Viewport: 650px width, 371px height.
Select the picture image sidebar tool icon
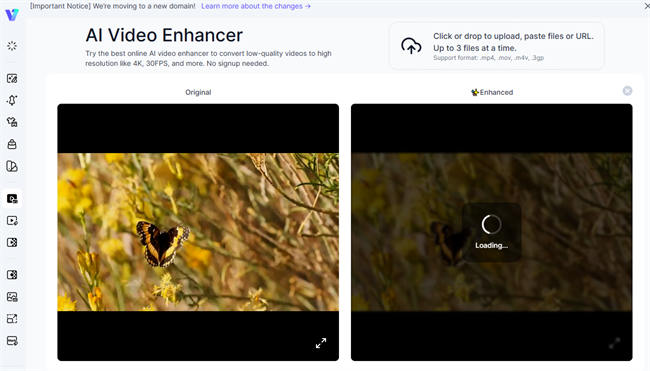click(x=12, y=297)
